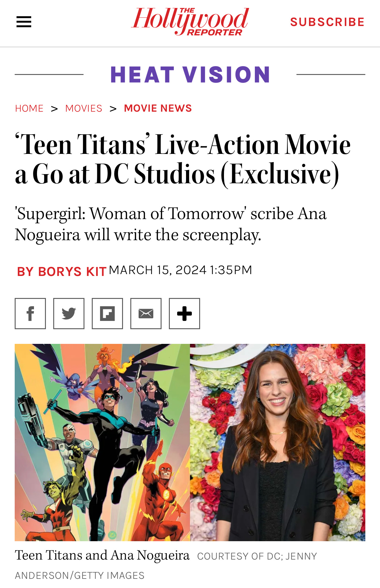Viewport: 380px width, 588px height.
Task: Click the Teen Titans article headline
Action: (183, 159)
